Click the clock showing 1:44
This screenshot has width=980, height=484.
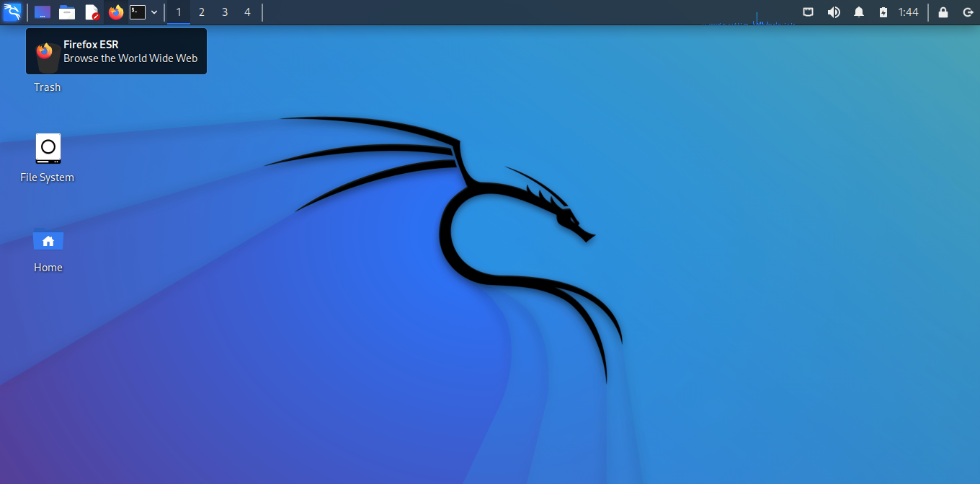click(x=907, y=12)
